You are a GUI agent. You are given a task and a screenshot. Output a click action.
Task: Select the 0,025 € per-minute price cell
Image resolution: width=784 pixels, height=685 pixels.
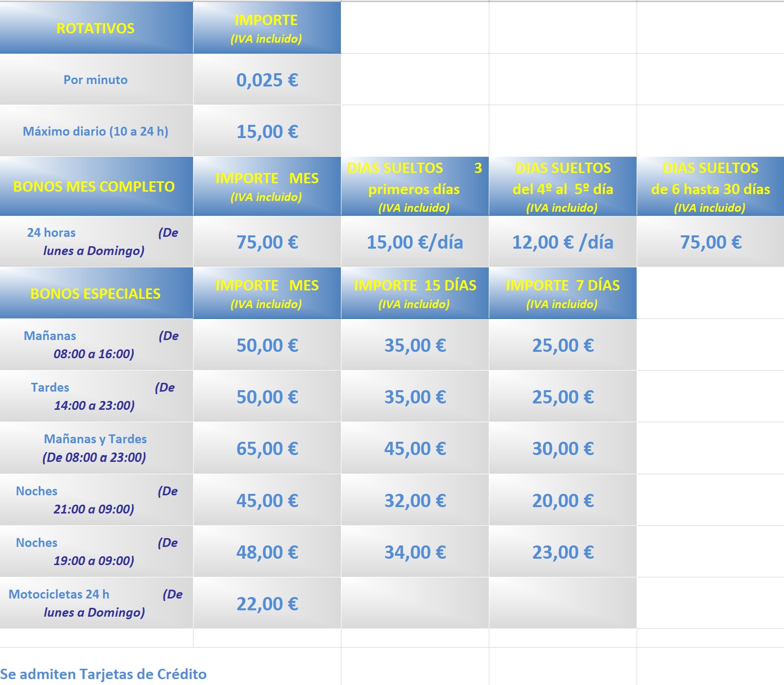click(x=267, y=80)
